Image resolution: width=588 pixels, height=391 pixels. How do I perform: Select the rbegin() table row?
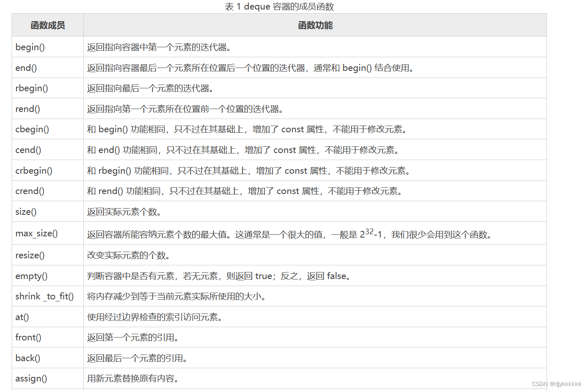(166, 88)
